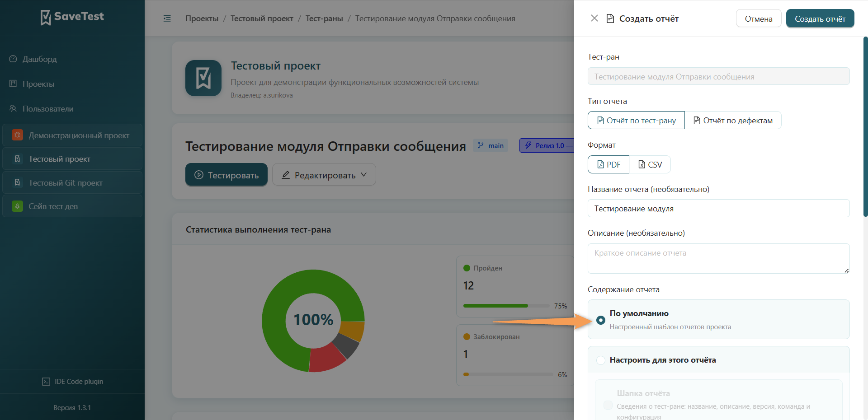This screenshot has height=420, width=868.
Task: Open Тестовый Git проект
Action: 72,182
